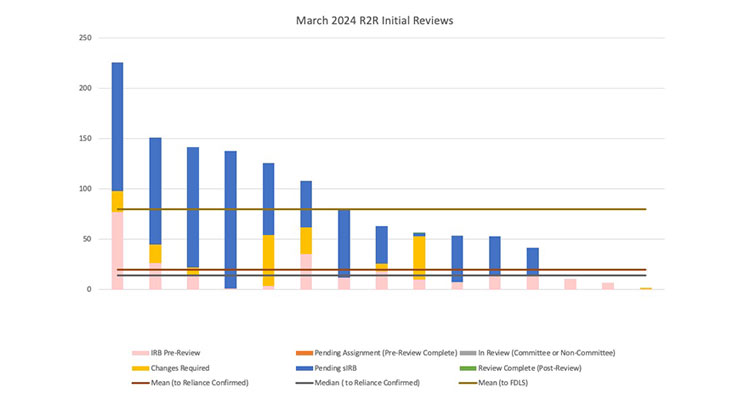Click the pink segment of the tallest bar
This screenshot has height=400, width=750.
coord(117,250)
